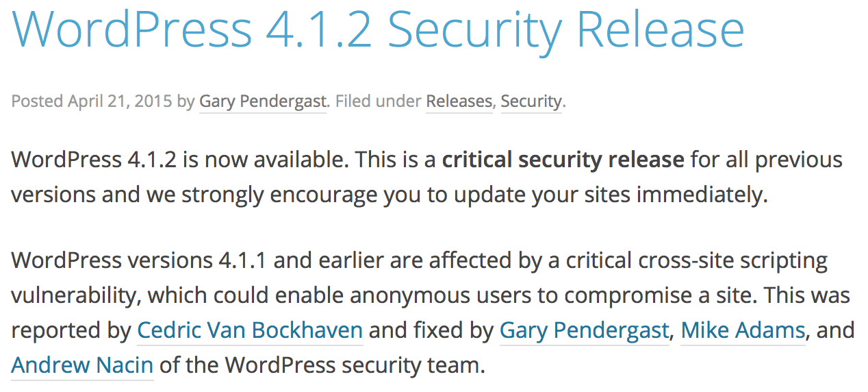Open the Releases category link
This screenshot has height=392, width=868.
coord(459,101)
